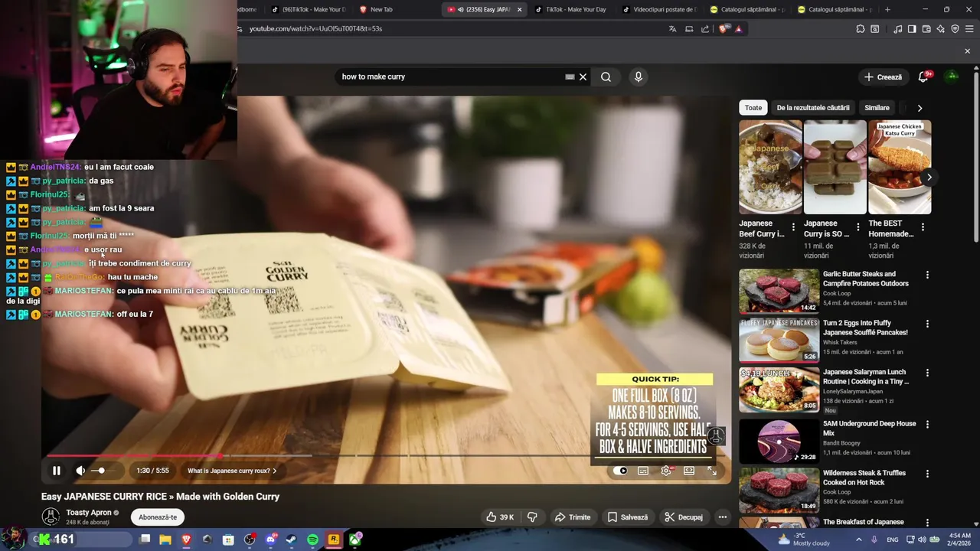This screenshot has height=551, width=980.
Task: Open browser extensions puzzle icon
Action: 861,29
